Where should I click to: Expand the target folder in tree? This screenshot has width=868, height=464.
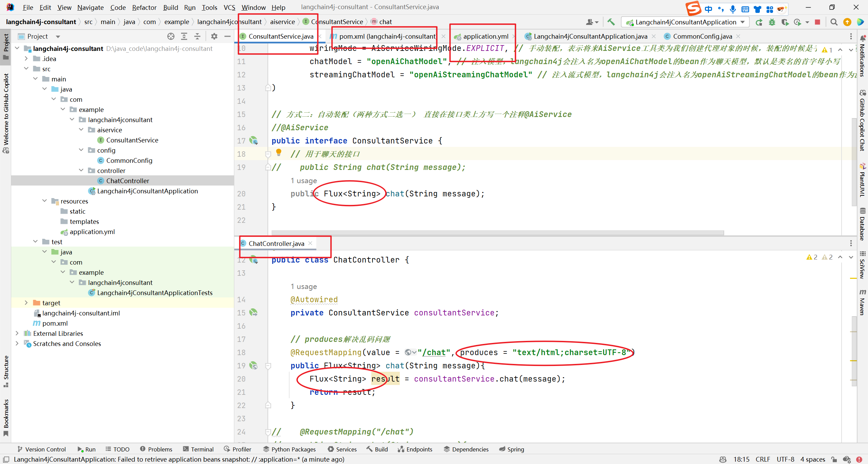coord(26,303)
